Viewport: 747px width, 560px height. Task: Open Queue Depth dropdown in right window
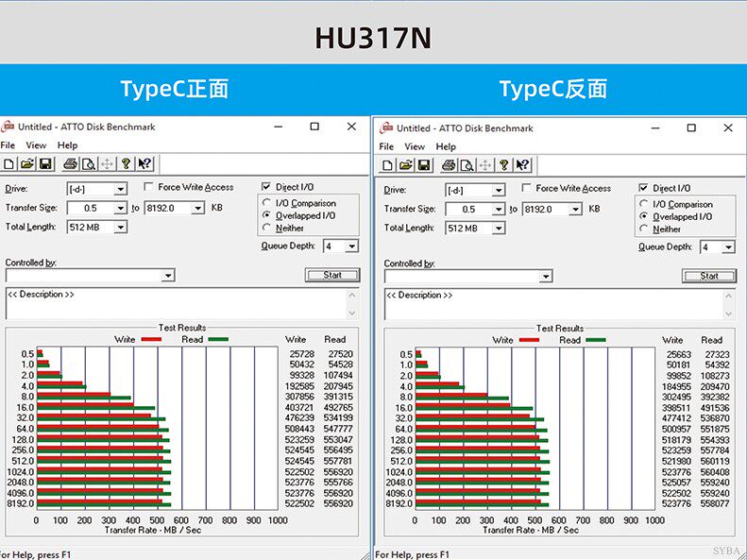[x=728, y=247]
